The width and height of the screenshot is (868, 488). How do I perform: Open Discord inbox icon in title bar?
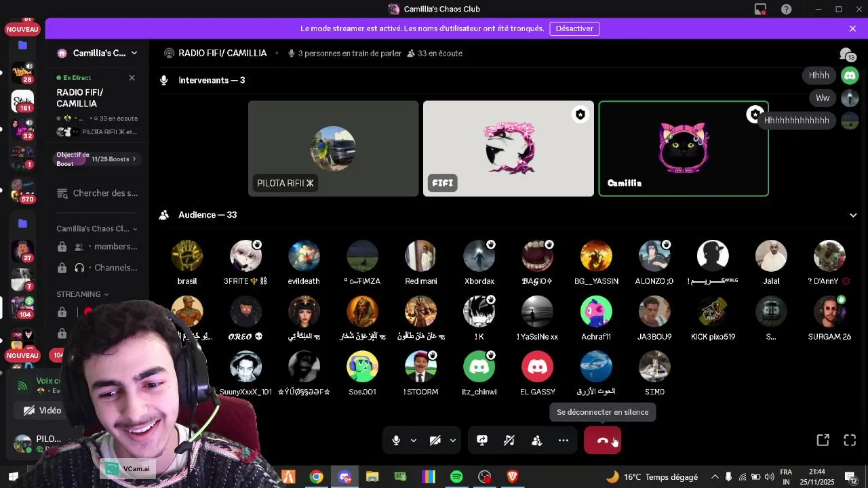pos(760,9)
